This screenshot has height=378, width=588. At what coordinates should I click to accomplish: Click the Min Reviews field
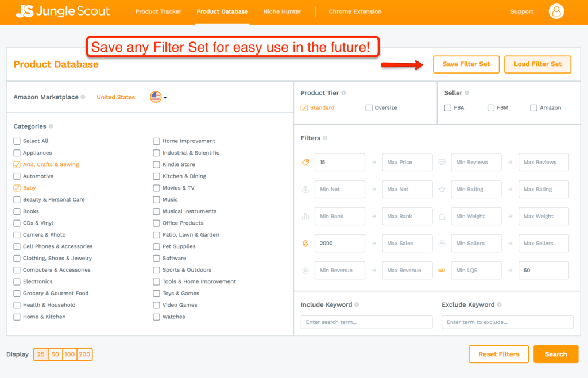476,163
